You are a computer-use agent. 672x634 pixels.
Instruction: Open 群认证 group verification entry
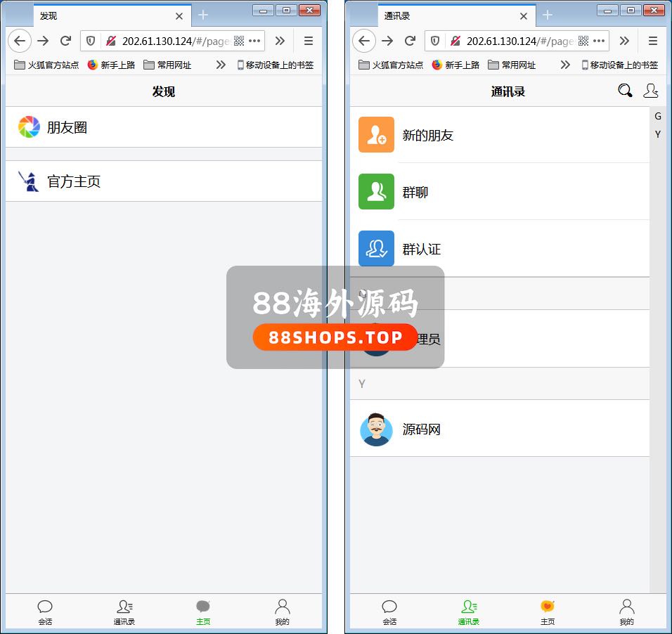click(421, 249)
